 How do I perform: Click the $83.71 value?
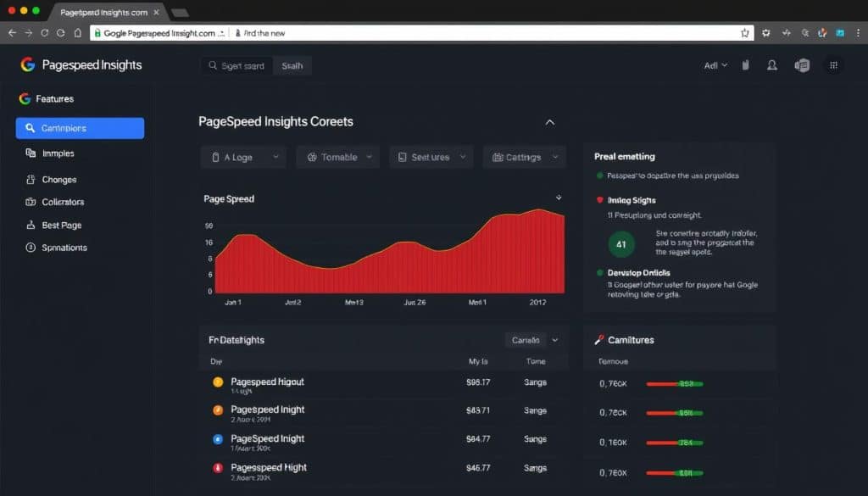pyautogui.click(x=478, y=410)
